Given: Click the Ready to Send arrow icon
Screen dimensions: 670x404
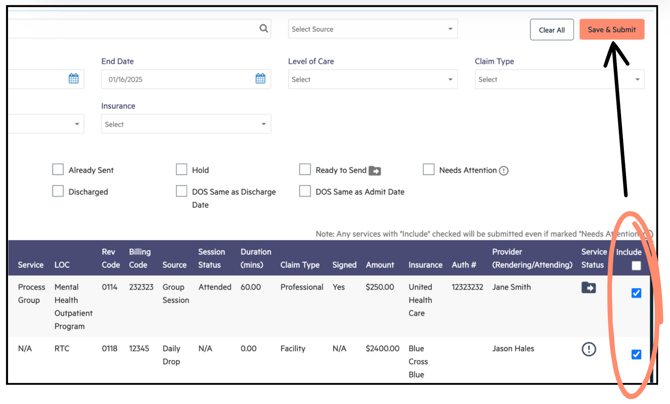Looking at the screenshot, I should pos(375,171).
